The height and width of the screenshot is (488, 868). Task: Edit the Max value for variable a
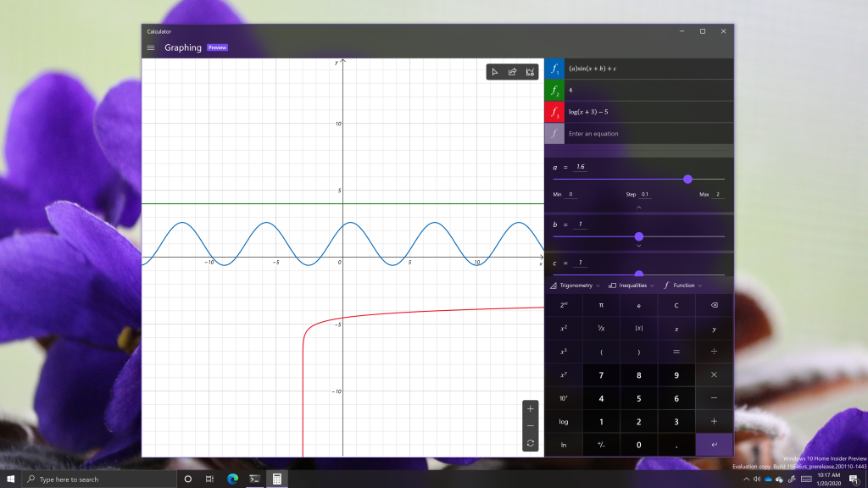point(718,194)
